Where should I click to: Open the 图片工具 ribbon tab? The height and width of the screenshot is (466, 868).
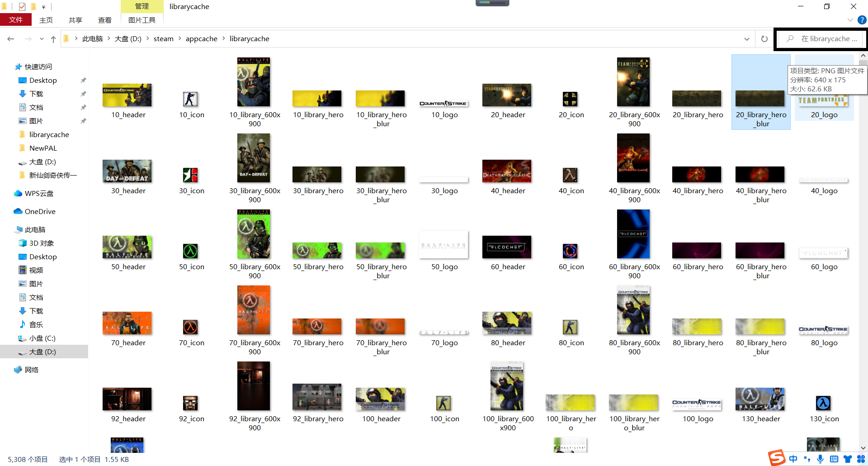[142, 20]
